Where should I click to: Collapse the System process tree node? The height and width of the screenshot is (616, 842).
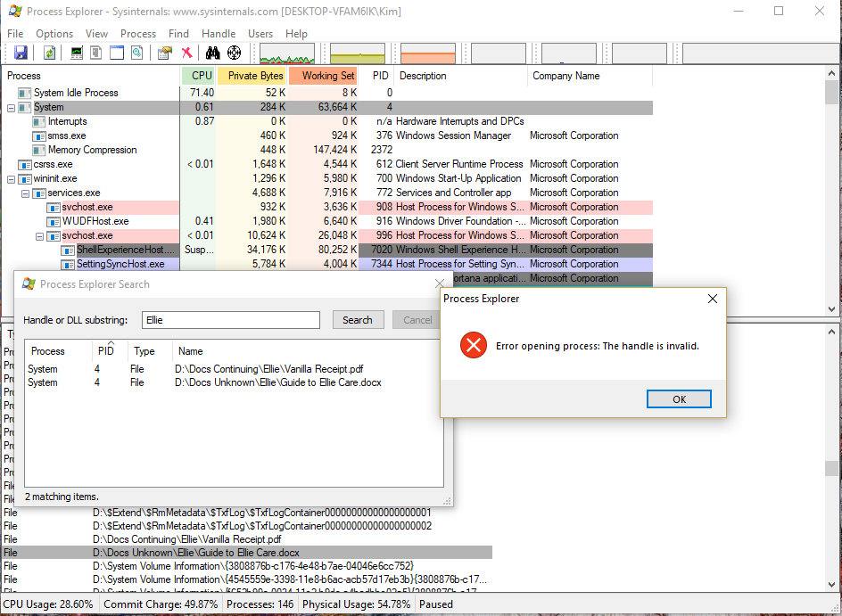(11, 107)
